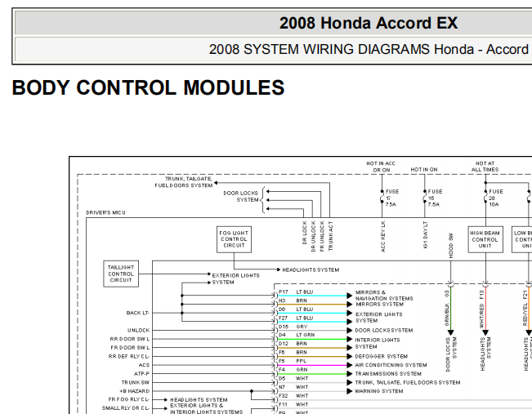
Task: Click the 'BODY CONTROL MODULES' heading
Action: click(x=148, y=87)
